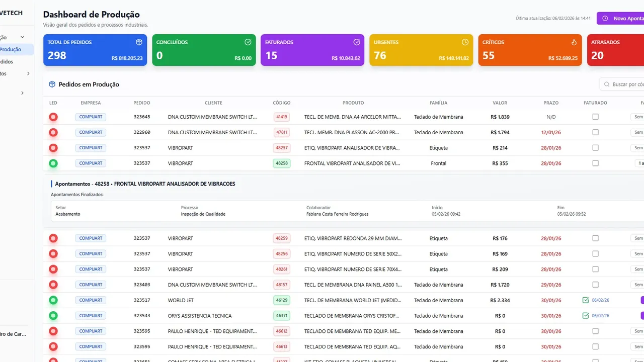This screenshot has width=644, height=362.
Task: Click the red LED for código 48157
Action: point(53,285)
